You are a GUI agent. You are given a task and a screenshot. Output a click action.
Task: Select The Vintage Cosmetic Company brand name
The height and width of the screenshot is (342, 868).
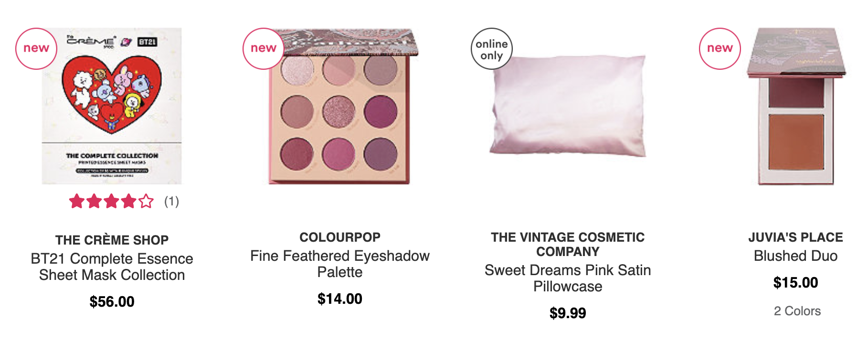pyautogui.click(x=568, y=244)
